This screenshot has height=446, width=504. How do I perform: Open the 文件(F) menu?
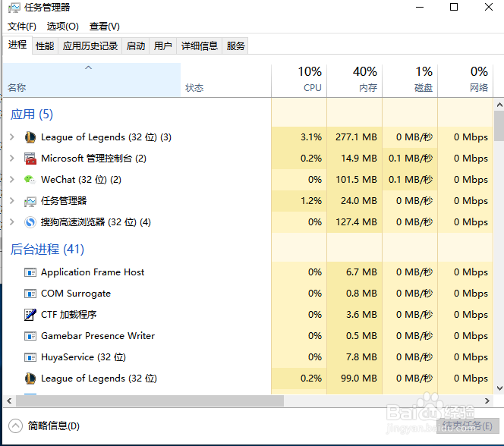coord(22,27)
